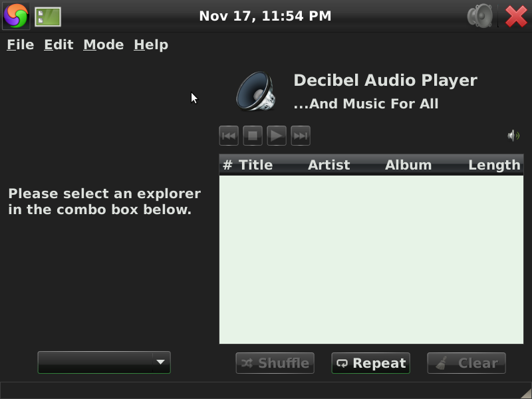The image size is (532, 399).
Task: Open the explorer selection combo box
Action: 104,362
